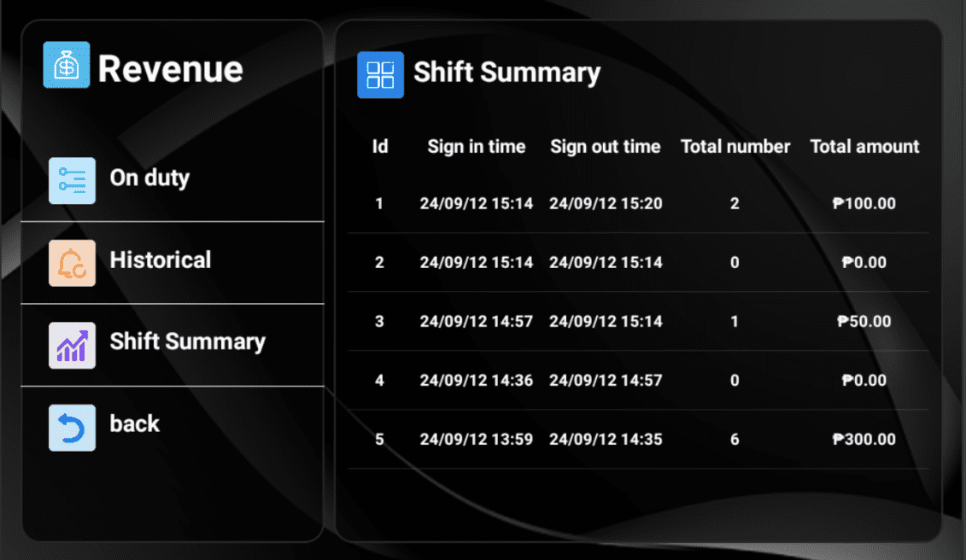966x560 pixels.
Task: Click the Shift Summary chart icon
Action: tap(72, 346)
